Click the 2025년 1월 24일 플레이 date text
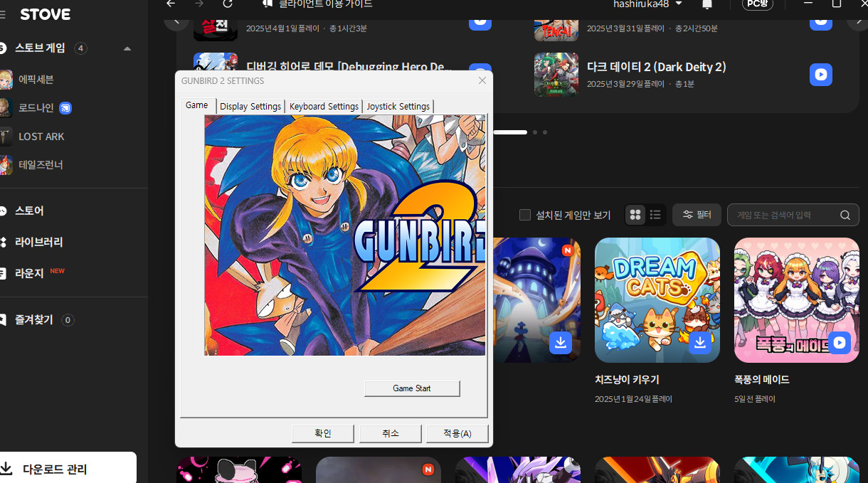 (633, 399)
